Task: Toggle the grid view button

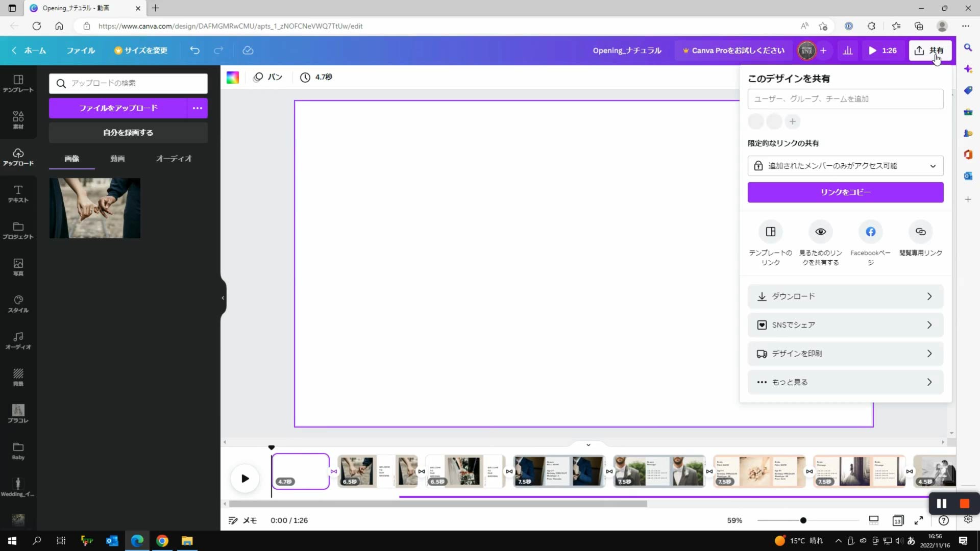Action: [897, 520]
